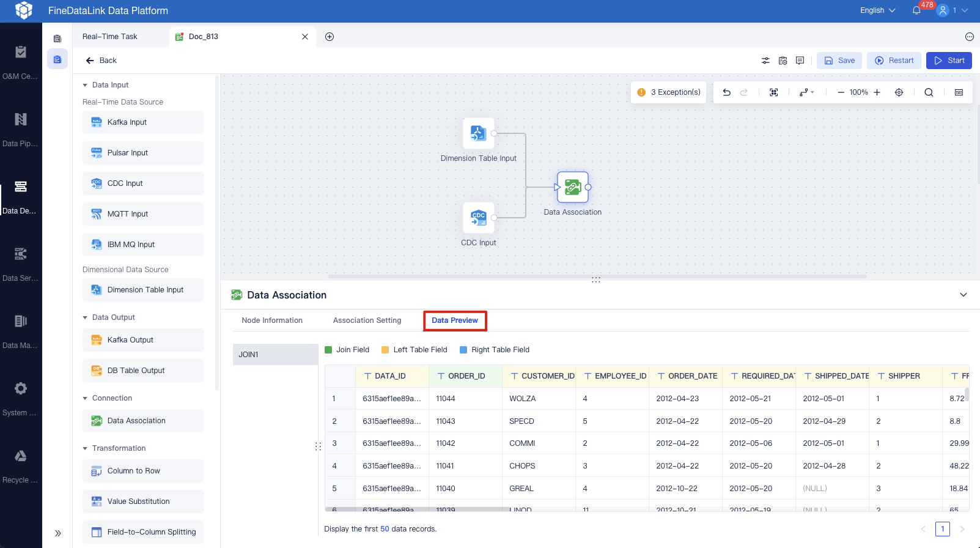The image size is (980, 548).
Task: Open the Data Service sidebar icon
Action: (x=21, y=254)
